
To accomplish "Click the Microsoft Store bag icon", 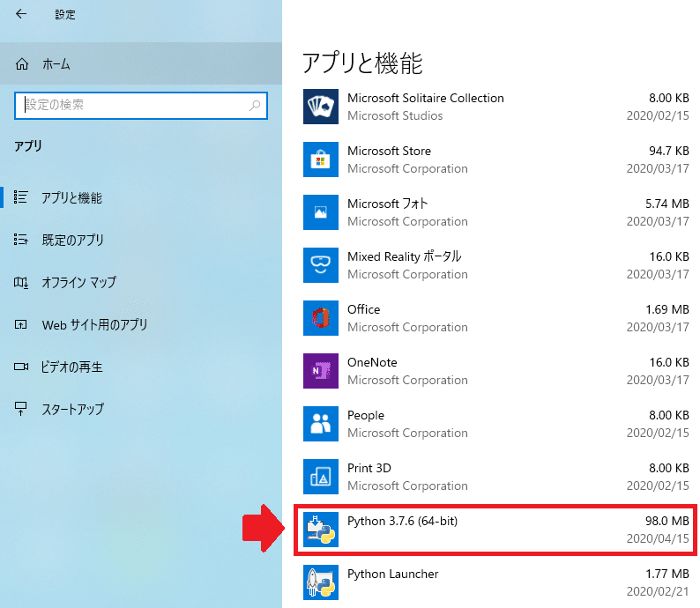I will pyautogui.click(x=321, y=159).
